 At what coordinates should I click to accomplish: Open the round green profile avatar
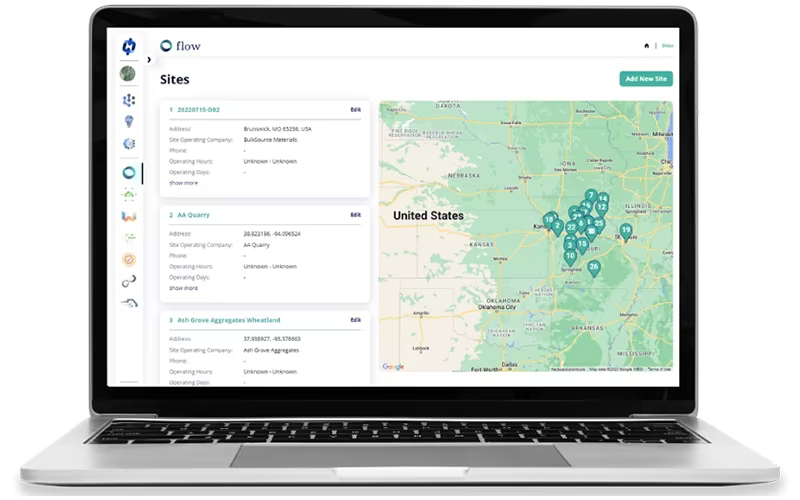[x=128, y=73]
